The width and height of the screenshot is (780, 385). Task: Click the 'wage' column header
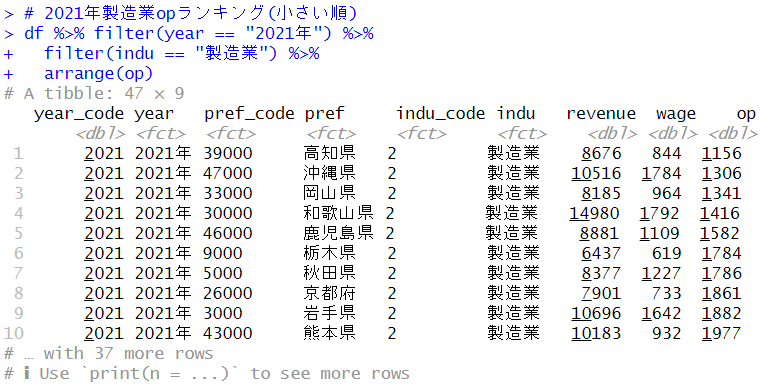(x=676, y=114)
